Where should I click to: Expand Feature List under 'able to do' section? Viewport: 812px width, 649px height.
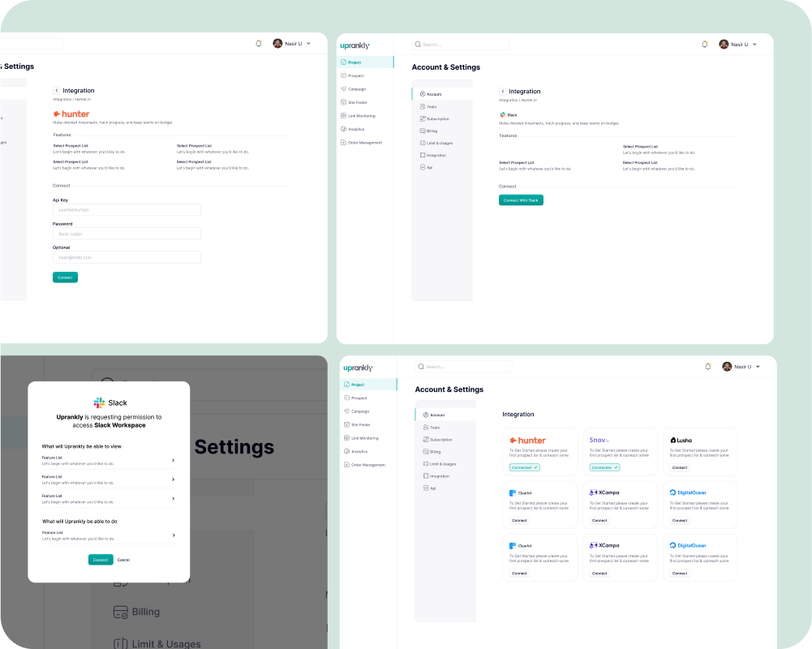tap(173, 535)
